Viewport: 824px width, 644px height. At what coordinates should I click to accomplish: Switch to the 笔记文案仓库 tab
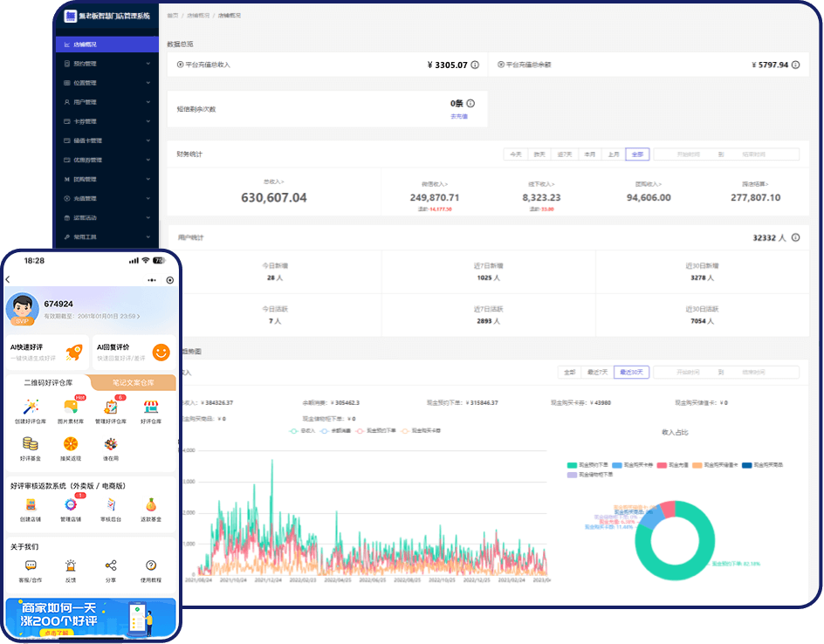pyautogui.click(x=133, y=382)
